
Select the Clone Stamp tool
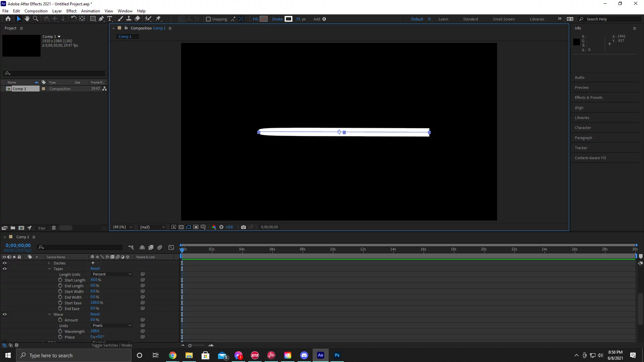coord(128,19)
